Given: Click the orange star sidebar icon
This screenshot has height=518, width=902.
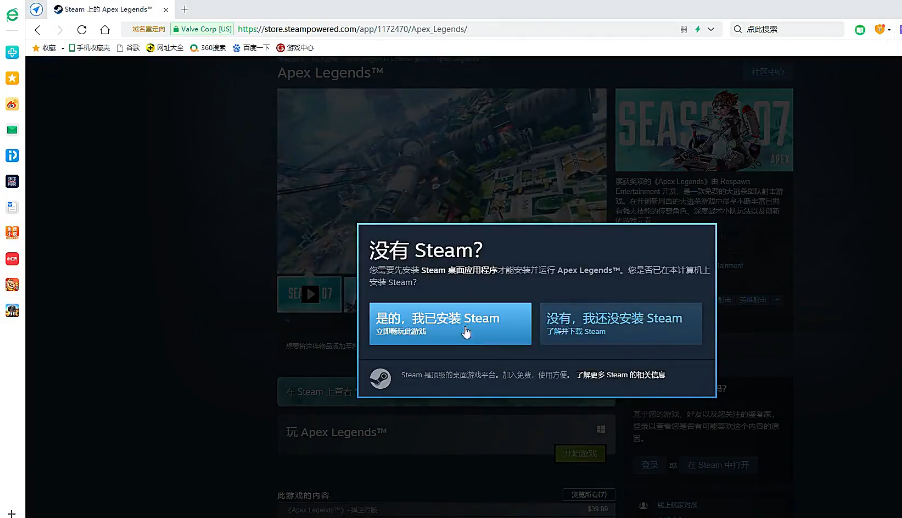Looking at the screenshot, I should pyautogui.click(x=12, y=78).
